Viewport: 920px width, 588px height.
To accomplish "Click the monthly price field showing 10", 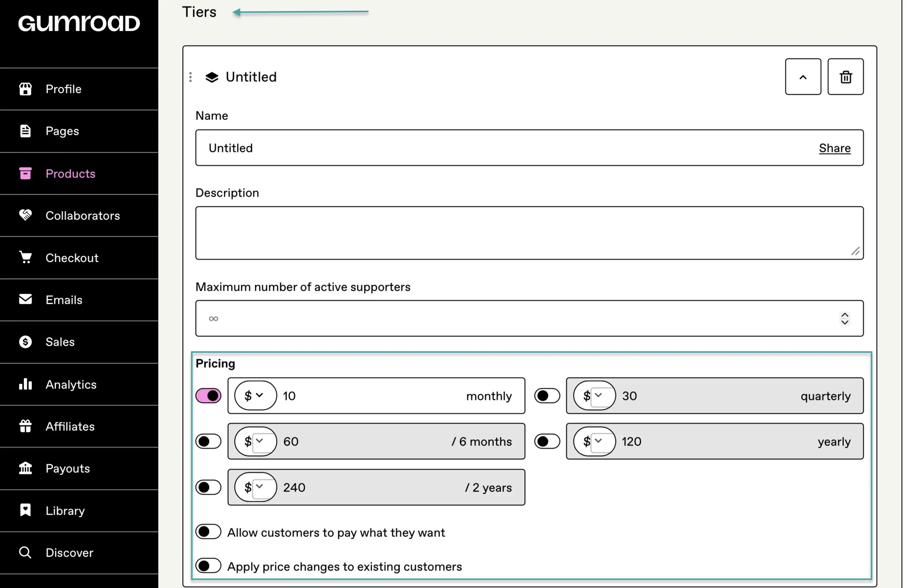I will pos(376,396).
